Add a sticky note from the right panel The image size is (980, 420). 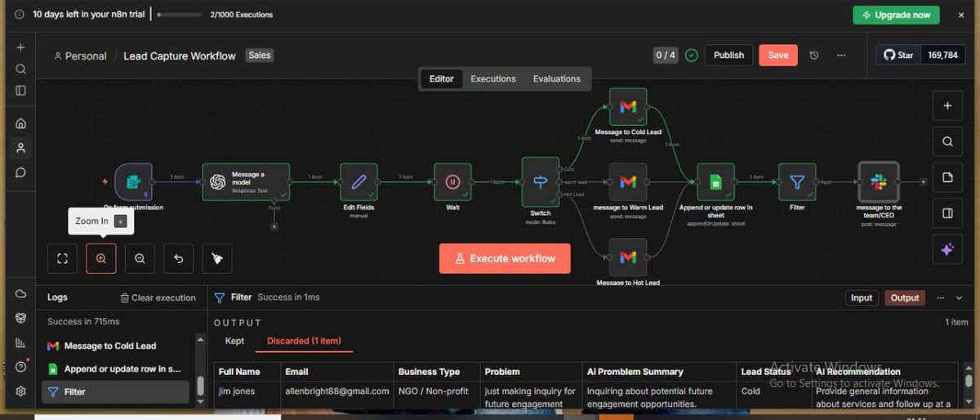tap(947, 177)
